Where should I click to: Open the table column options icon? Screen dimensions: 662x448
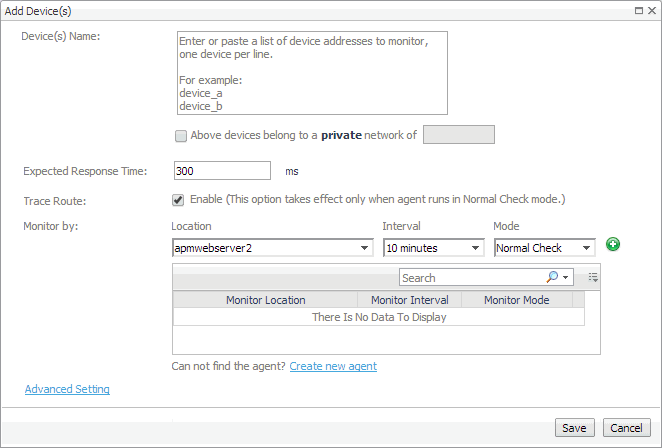[593, 277]
